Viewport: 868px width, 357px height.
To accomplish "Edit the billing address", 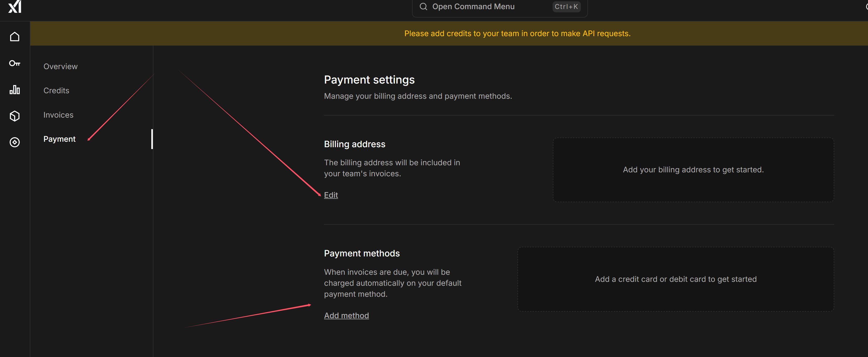I will 331,195.
